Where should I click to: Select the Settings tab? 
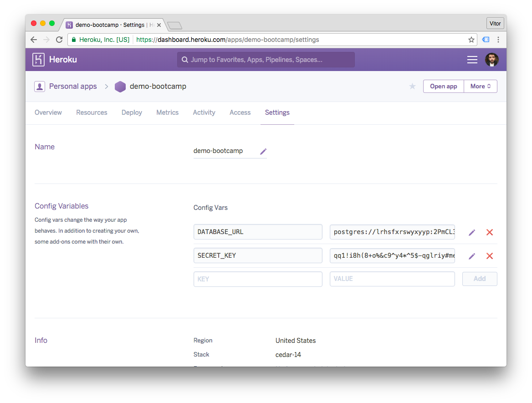click(x=277, y=112)
